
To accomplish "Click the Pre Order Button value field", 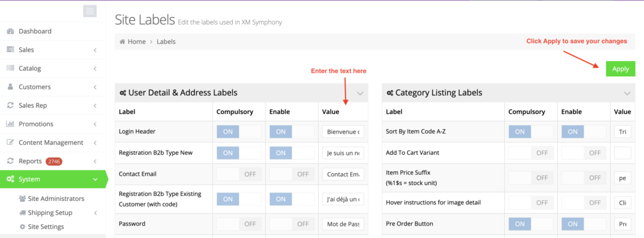I will coord(623,224).
